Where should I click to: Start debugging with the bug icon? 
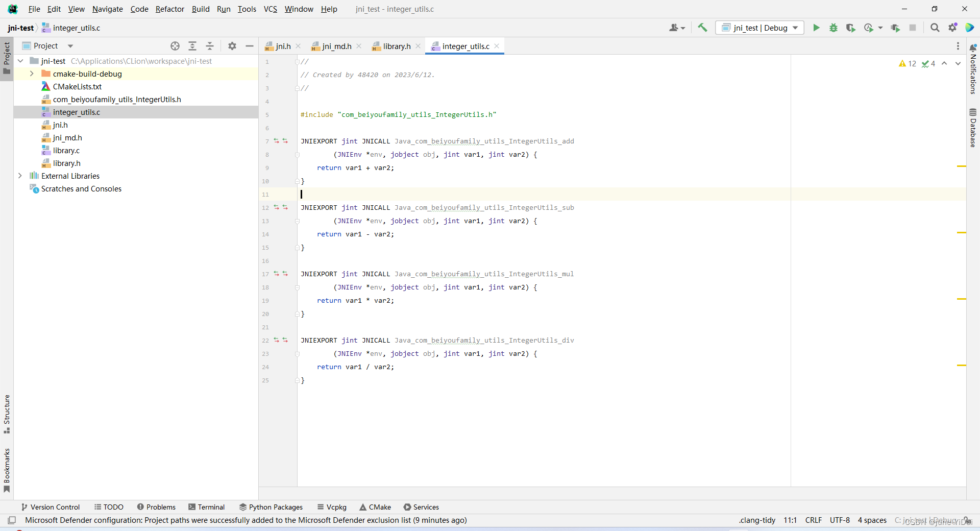point(834,28)
